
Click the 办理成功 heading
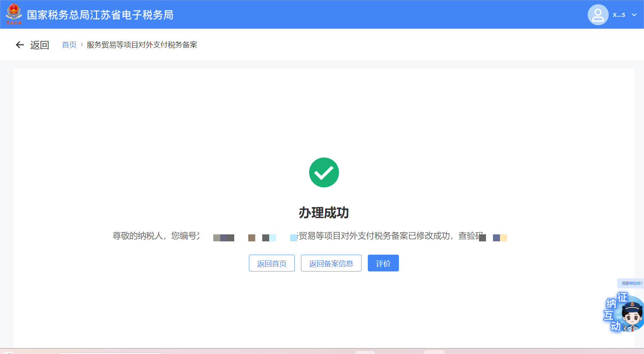tap(324, 213)
